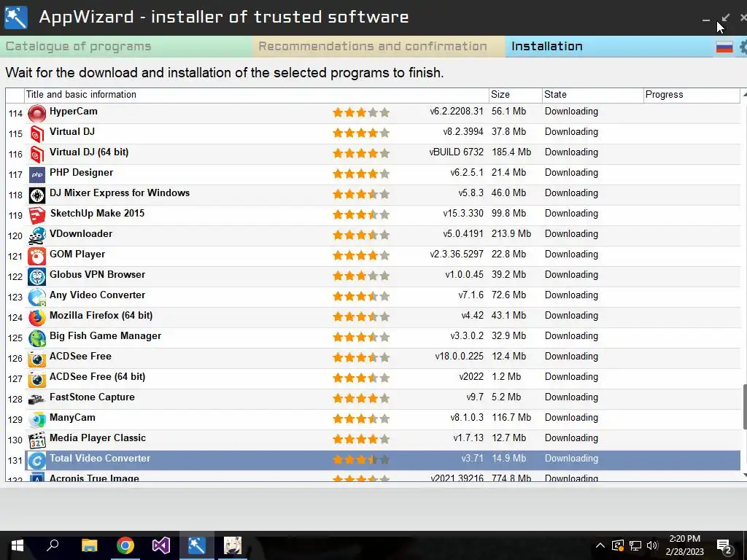Click the 185.4 Mb size cell
Viewport: 747px width, 560px height.
(x=511, y=152)
